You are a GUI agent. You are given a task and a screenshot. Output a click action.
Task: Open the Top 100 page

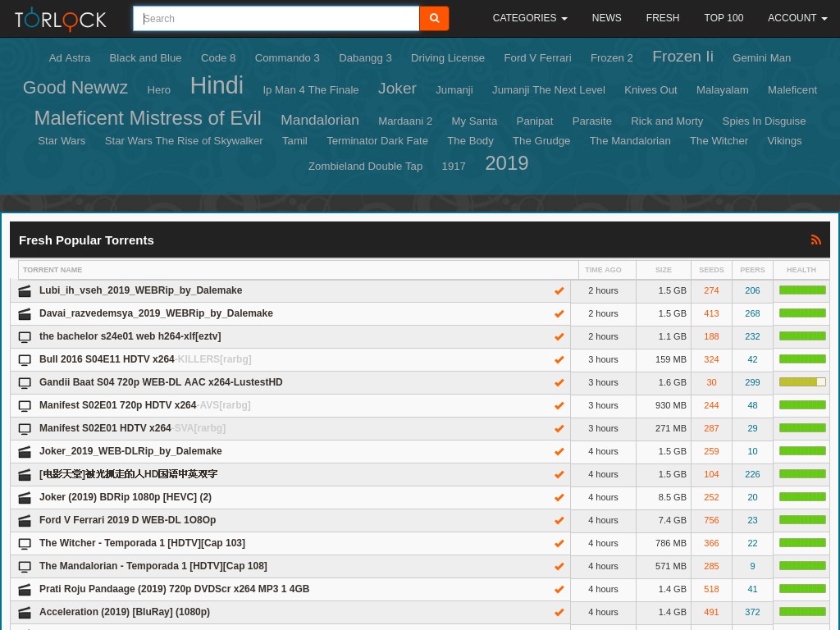[724, 18]
